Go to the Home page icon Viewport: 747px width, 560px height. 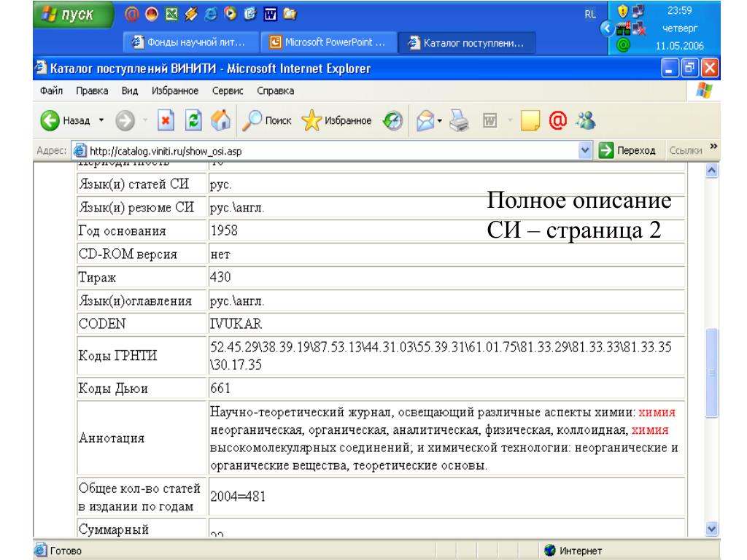tap(220, 120)
